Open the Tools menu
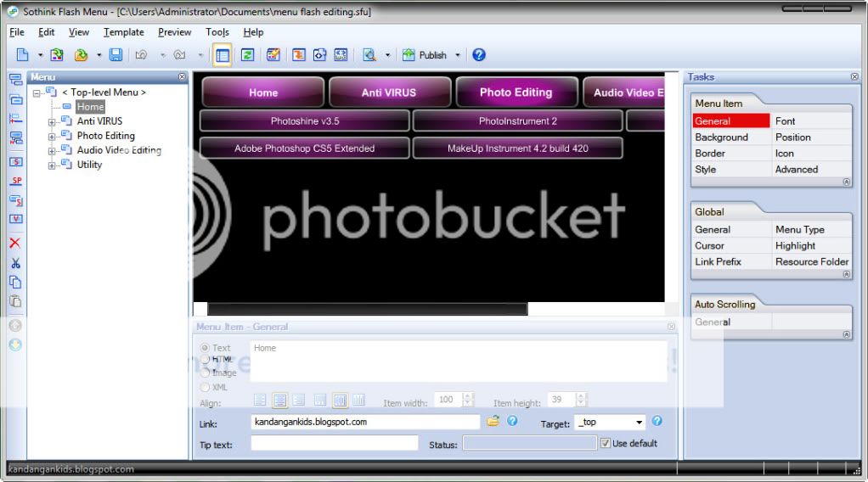The width and height of the screenshot is (868, 482). [217, 32]
